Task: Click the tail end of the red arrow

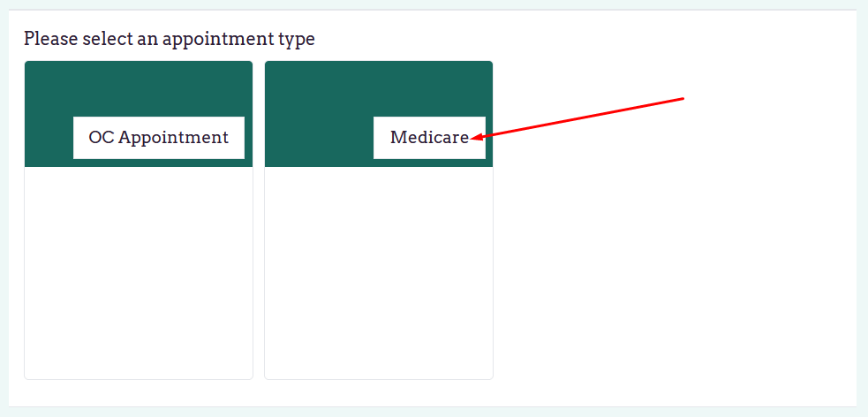Action: click(683, 98)
